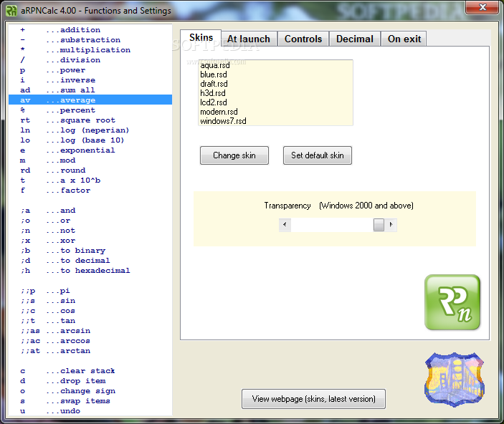Select windows7.rsd in the skin list
Image resolution: width=504 pixels, height=424 pixels.
tap(275, 121)
